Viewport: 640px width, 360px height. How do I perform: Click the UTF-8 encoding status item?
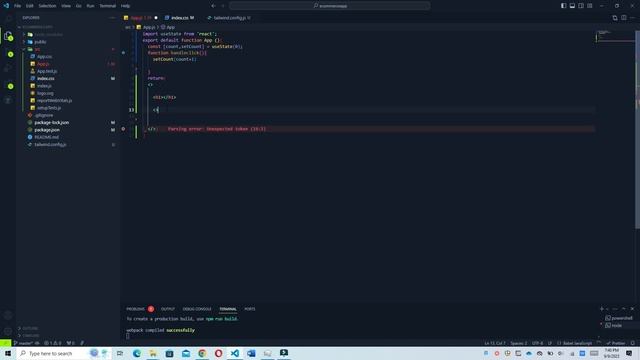click(538, 343)
